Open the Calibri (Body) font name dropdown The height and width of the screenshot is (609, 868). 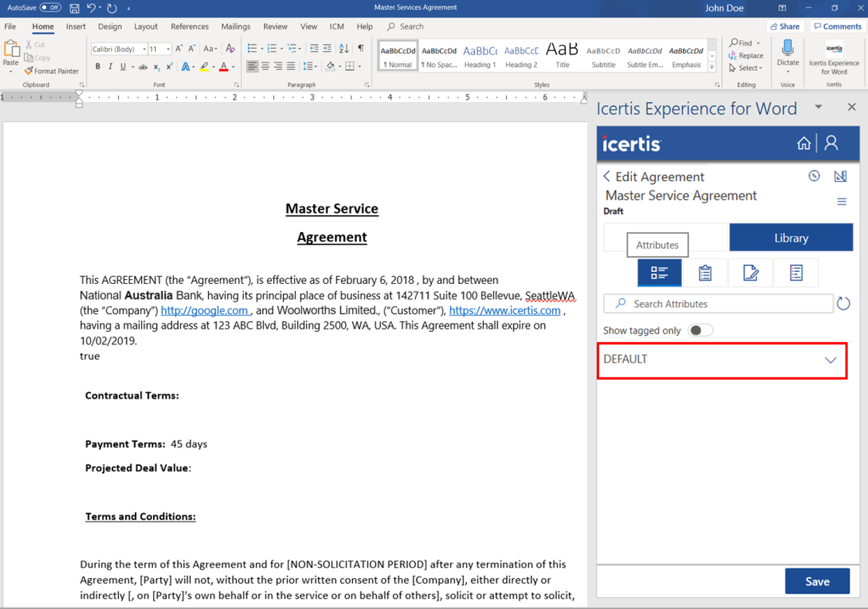[x=144, y=49]
